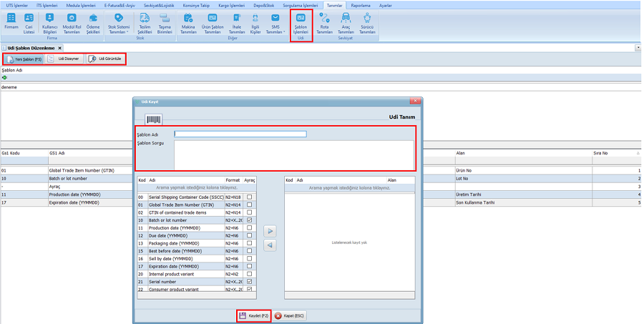Check Ayraç for Serial Shipping Container Code
Viewport: 644px width, 324px height.
pos(249,196)
